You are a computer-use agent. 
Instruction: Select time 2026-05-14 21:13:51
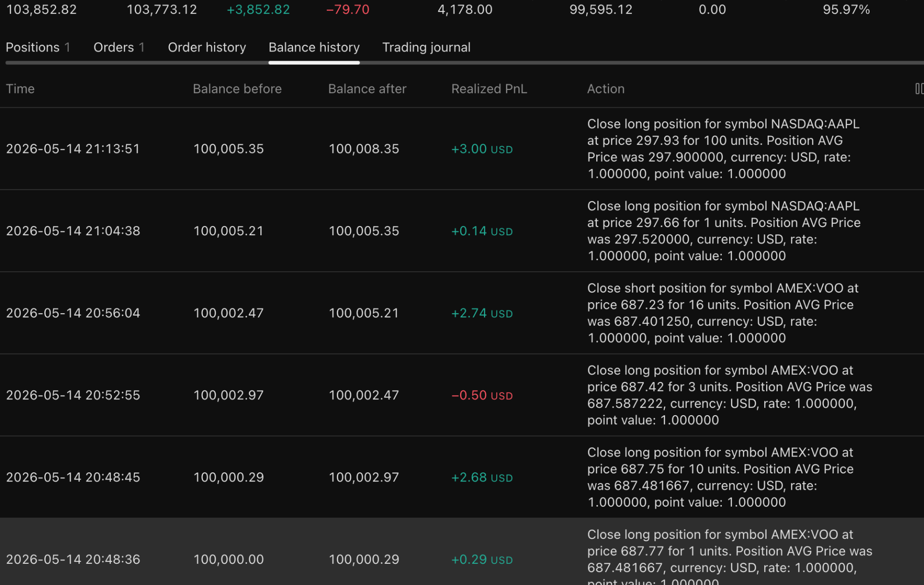[x=73, y=149]
